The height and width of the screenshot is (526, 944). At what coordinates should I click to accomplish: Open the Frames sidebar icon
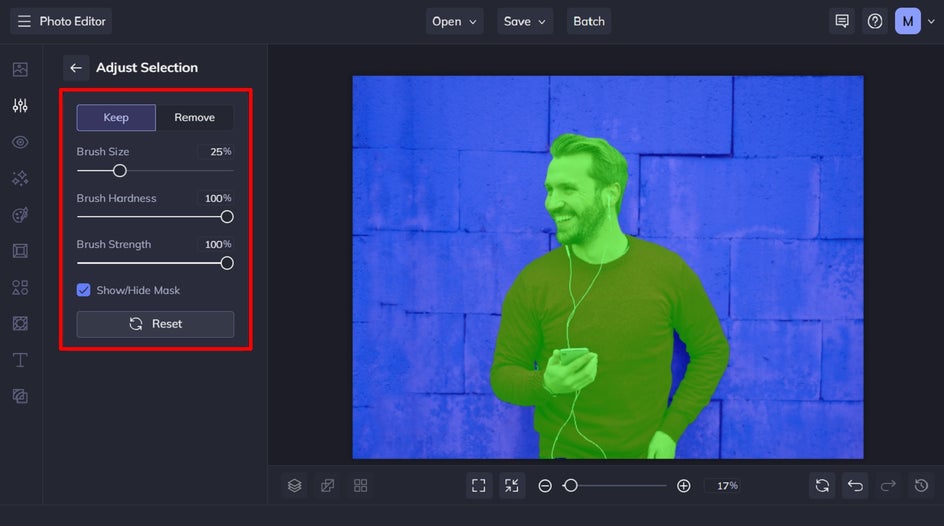pos(20,251)
